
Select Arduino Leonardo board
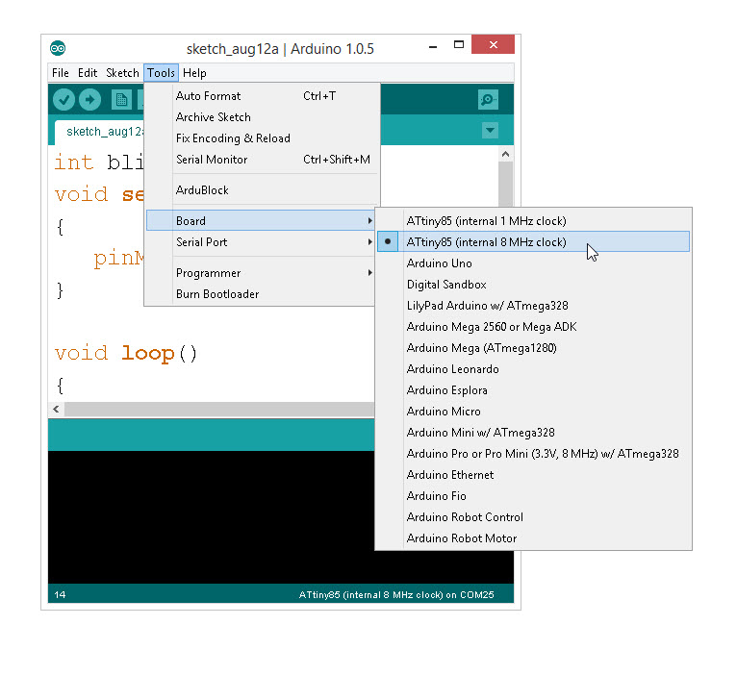pyautogui.click(x=533, y=369)
